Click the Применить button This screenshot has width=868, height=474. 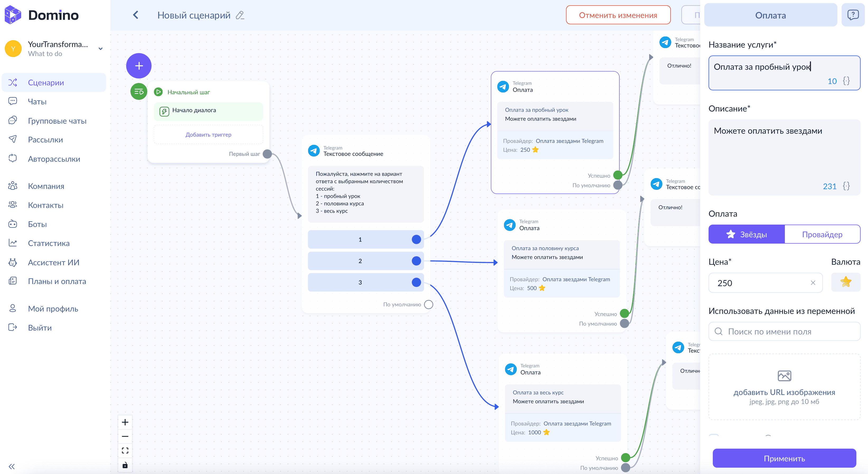(x=784, y=458)
